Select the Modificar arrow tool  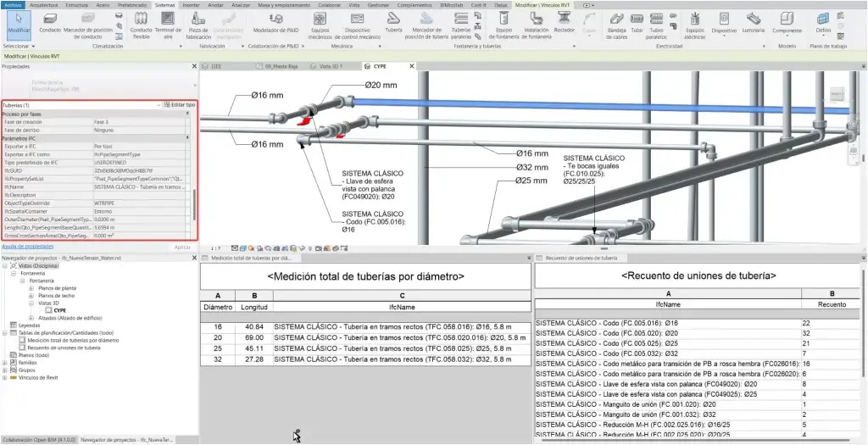(x=19, y=25)
